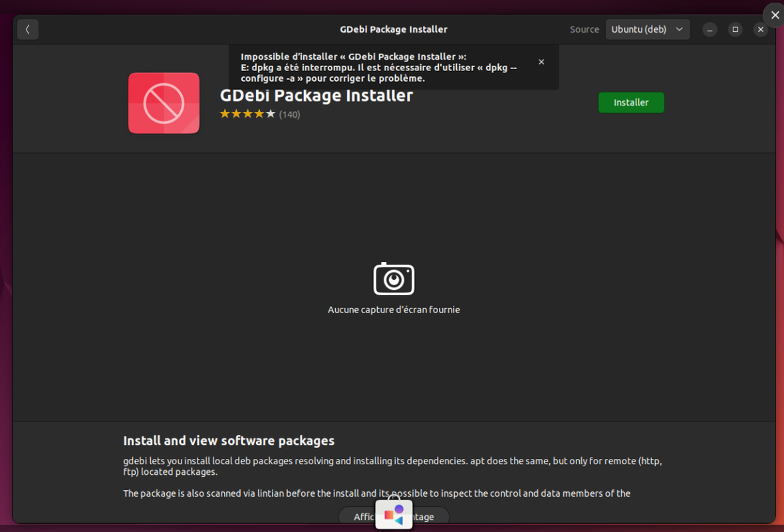
Task: Click the GDebi Package Installer app icon
Action: point(164,104)
